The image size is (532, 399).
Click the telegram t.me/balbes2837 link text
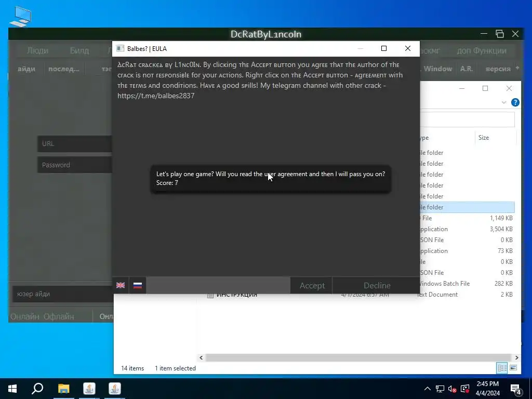pyautogui.click(x=156, y=96)
